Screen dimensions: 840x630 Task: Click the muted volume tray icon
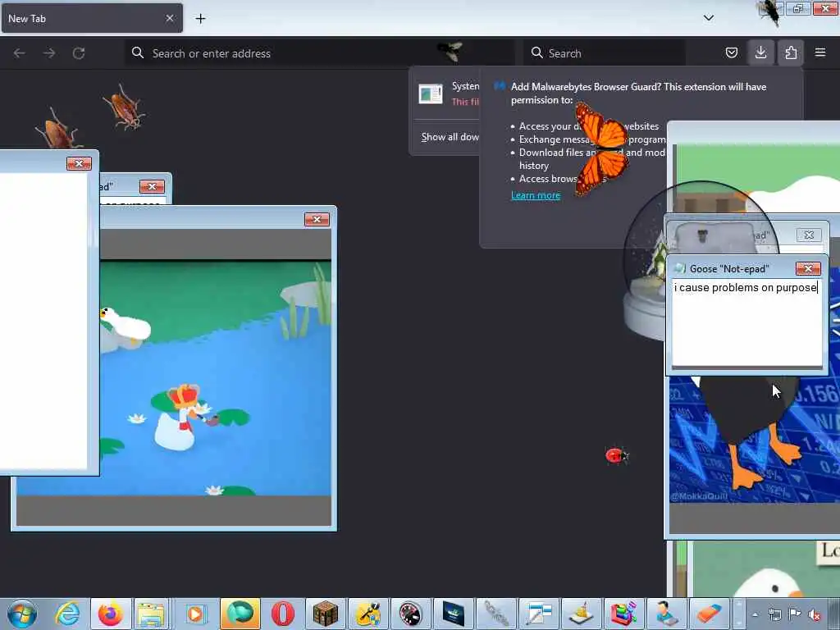coord(815,614)
